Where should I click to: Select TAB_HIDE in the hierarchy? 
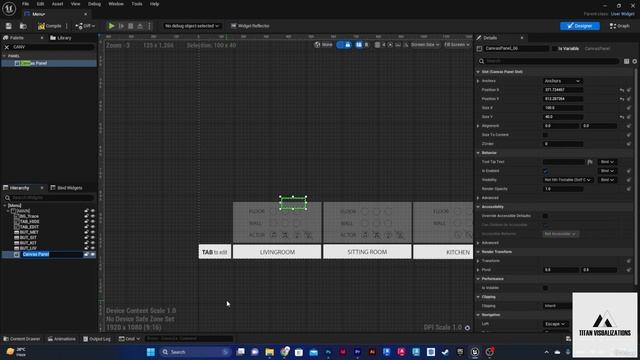[29, 222]
